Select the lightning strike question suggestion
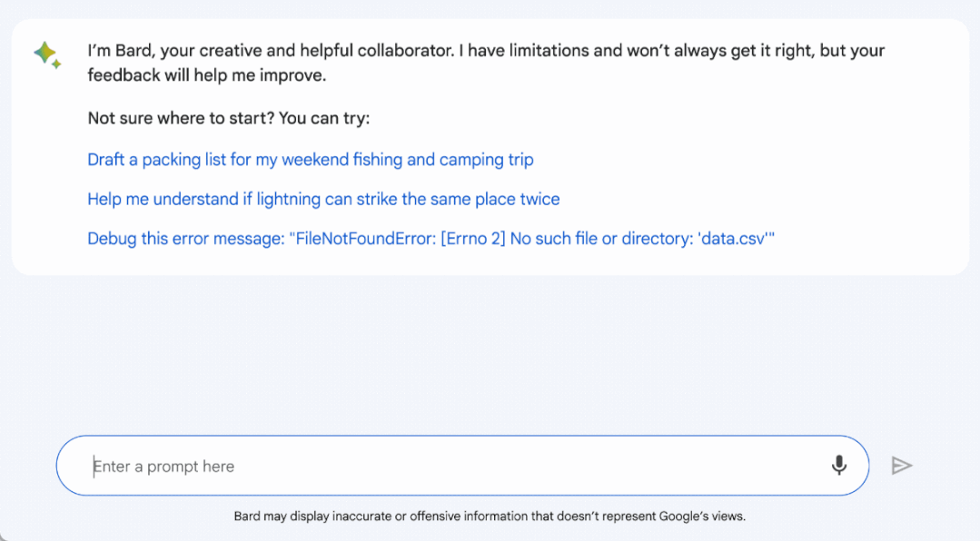The image size is (980, 541). 322,199
